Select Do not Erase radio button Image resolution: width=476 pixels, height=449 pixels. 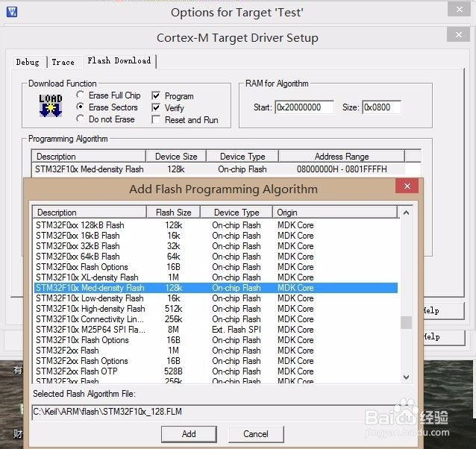(80, 119)
